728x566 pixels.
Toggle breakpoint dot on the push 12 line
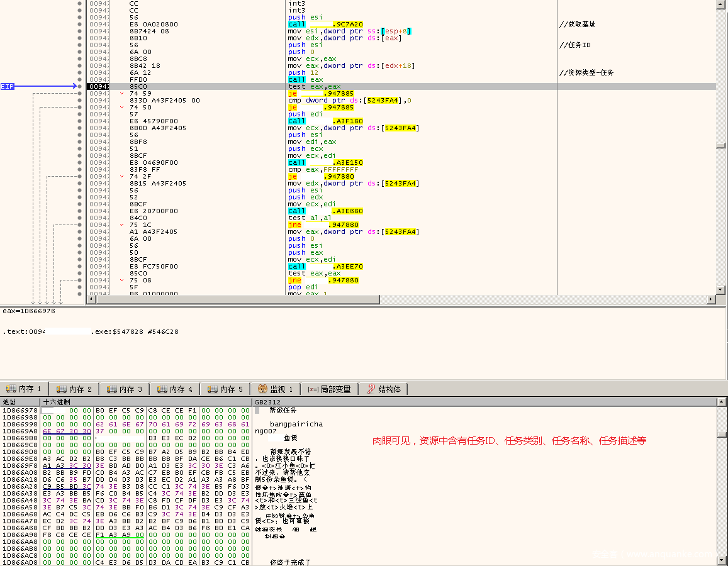pos(80,72)
